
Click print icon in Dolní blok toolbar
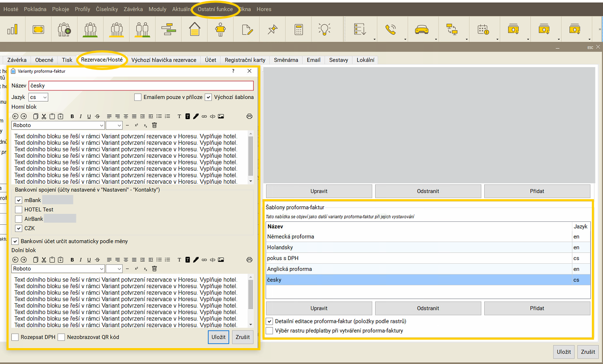pos(249,260)
